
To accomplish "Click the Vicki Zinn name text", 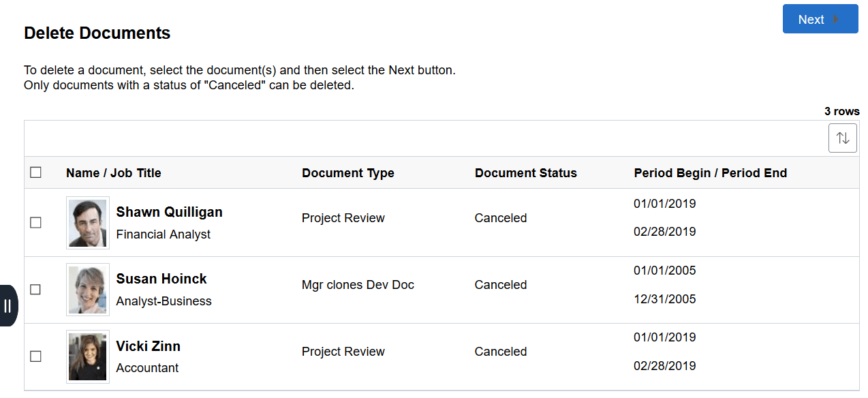I will pyautogui.click(x=148, y=346).
